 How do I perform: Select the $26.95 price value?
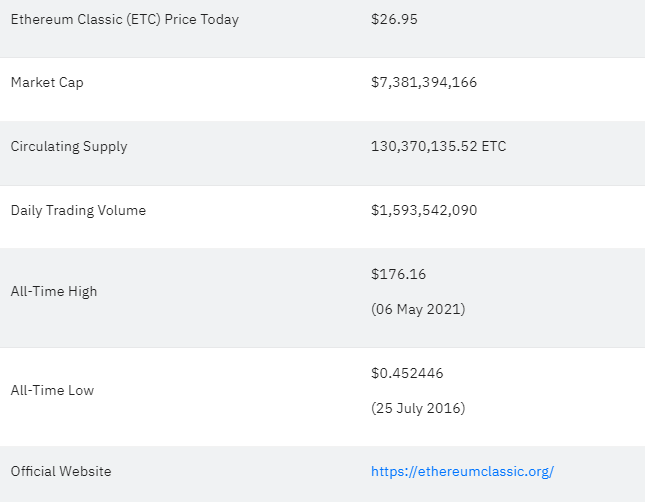[x=394, y=19]
